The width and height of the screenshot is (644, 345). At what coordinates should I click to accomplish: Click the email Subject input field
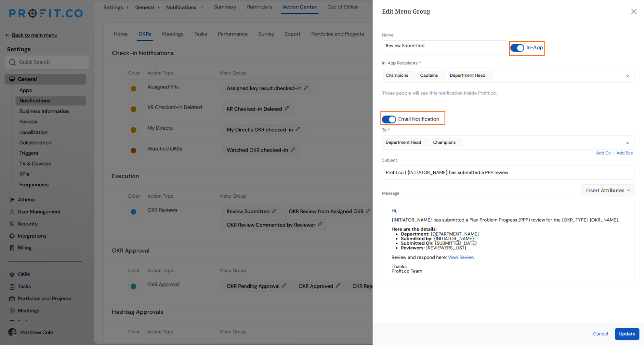508,172
